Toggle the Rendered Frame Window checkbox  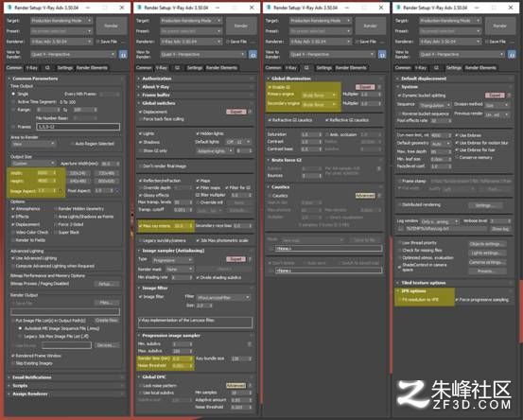point(13,356)
